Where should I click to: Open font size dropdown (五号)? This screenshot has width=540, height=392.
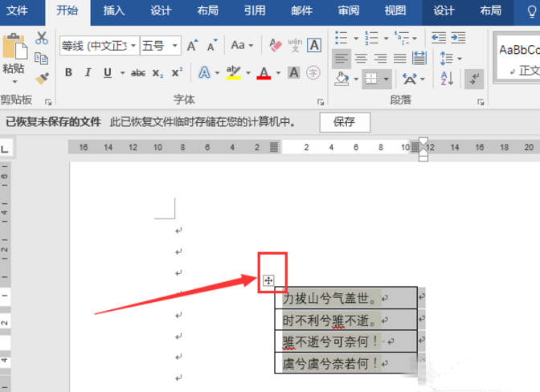click(175, 46)
